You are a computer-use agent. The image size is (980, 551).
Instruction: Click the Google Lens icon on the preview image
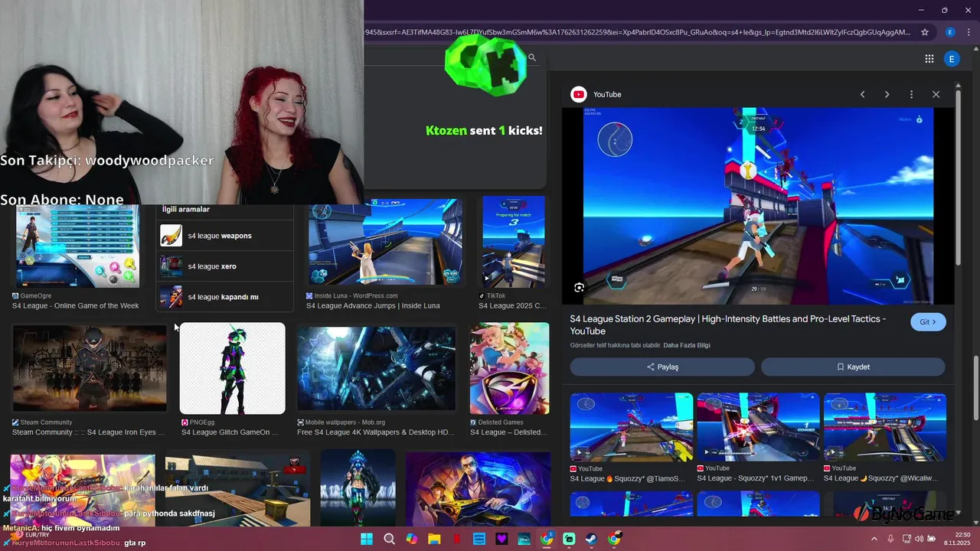pos(579,288)
